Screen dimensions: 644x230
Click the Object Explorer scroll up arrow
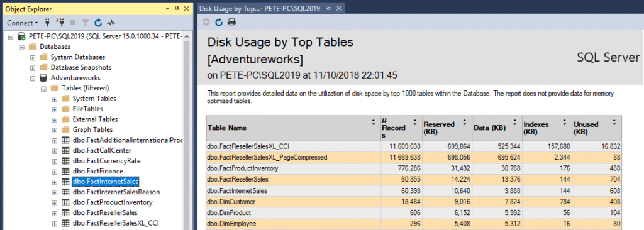click(x=187, y=36)
